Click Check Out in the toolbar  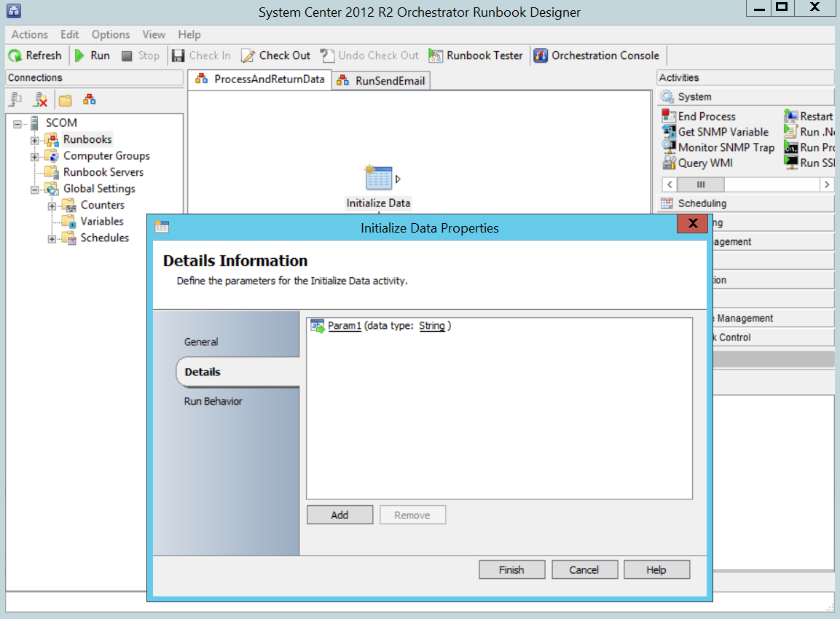tap(275, 55)
